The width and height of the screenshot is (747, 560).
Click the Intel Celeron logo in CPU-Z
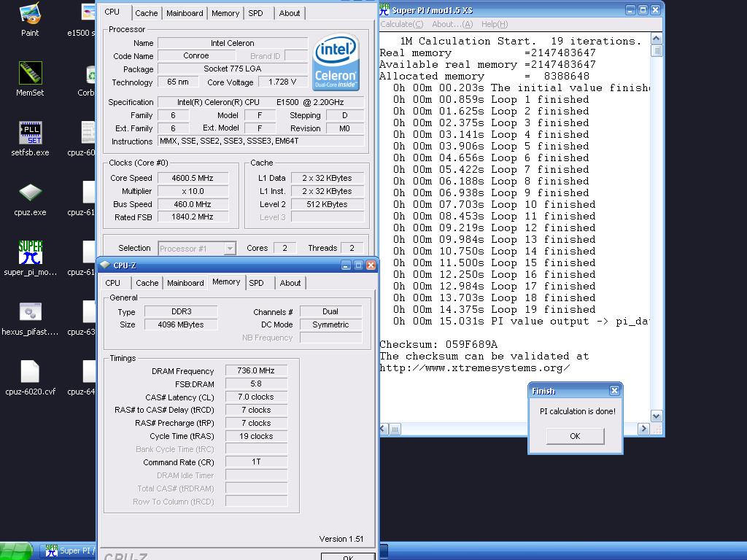click(336, 62)
